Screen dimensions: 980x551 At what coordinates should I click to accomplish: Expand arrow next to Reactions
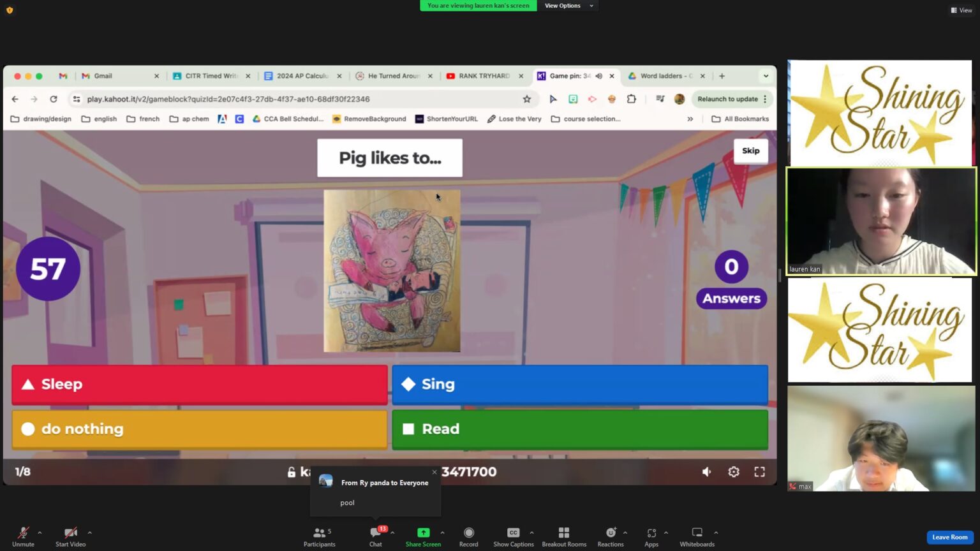(x=625, y=533)
